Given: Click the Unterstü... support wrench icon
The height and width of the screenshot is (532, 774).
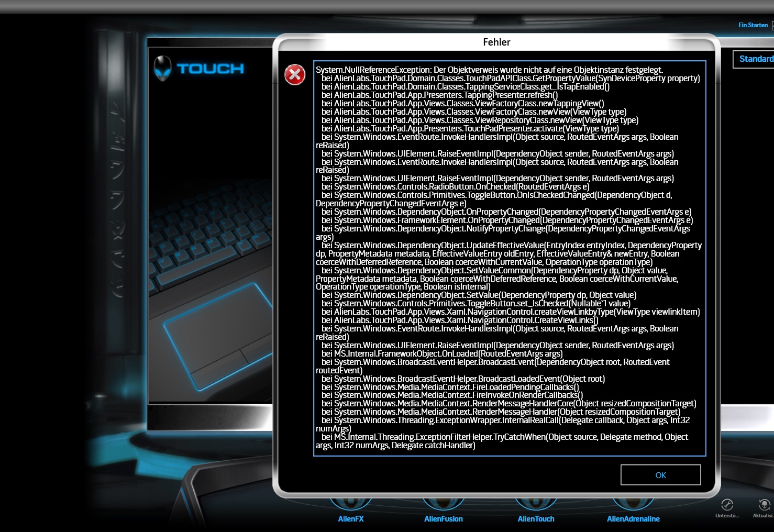Looking at the screenshot, I should click(727, 505).
